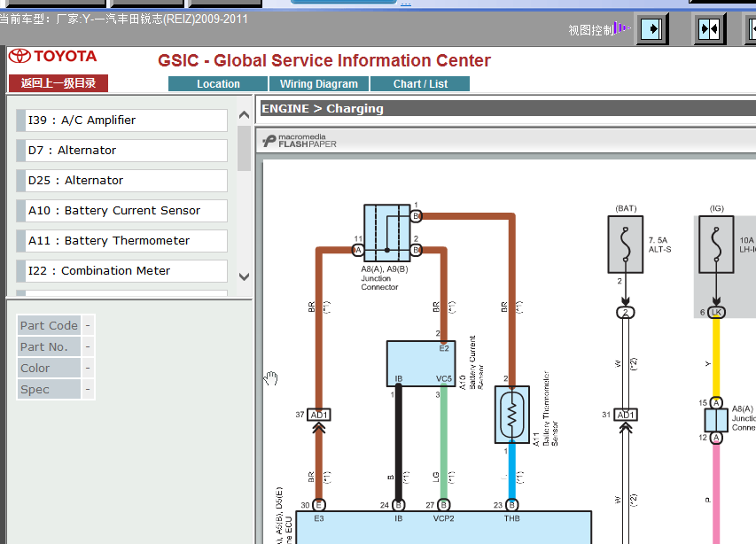Select D7 : Alternator item
The width and height of the screenshot is (756, 544).
(x=122, y=151)
